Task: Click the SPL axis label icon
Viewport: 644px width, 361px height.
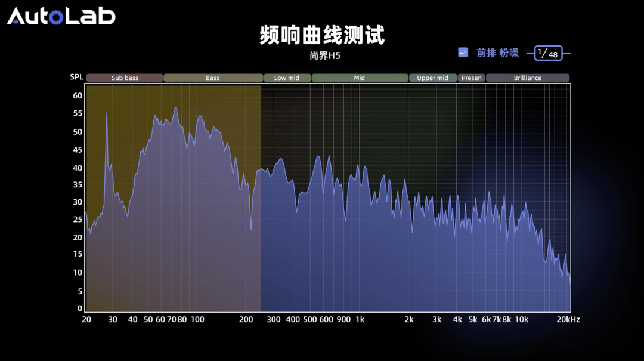Action: pos(76,77)
